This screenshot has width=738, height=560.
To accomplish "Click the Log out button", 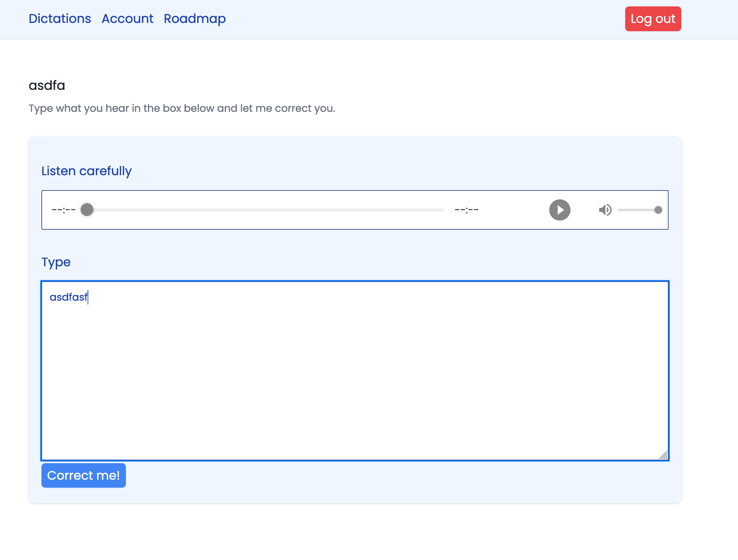I will pos(653,19).
